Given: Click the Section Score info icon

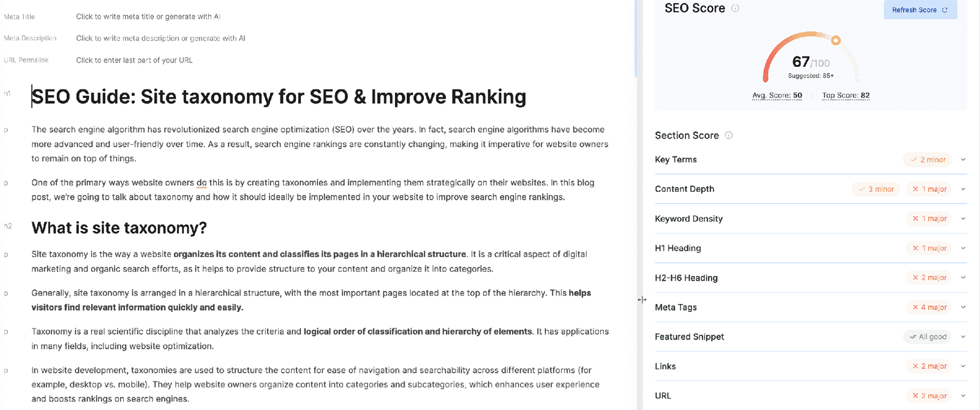Looking at the screenshot, I should pyautogui.click(x=729, y=135).
